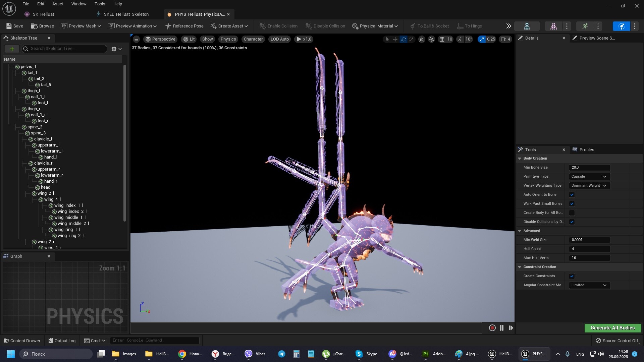Enable Create Body for All Bones

[572, 213]
